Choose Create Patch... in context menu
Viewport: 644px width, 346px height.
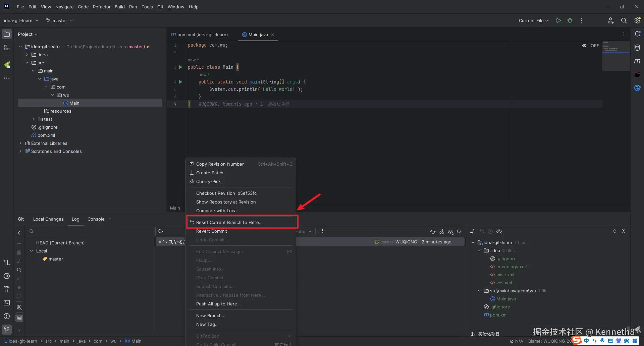[241, 173]
